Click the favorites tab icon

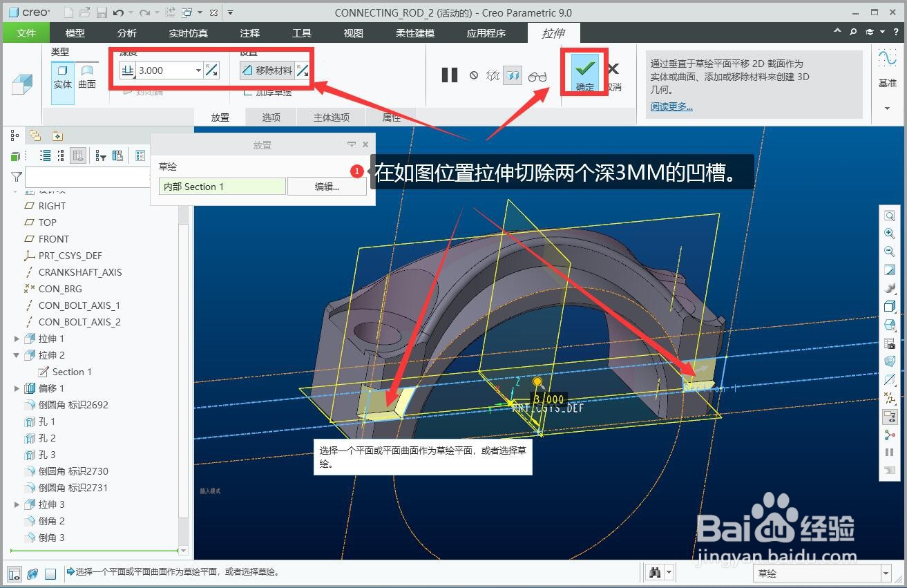click(57, 136)
